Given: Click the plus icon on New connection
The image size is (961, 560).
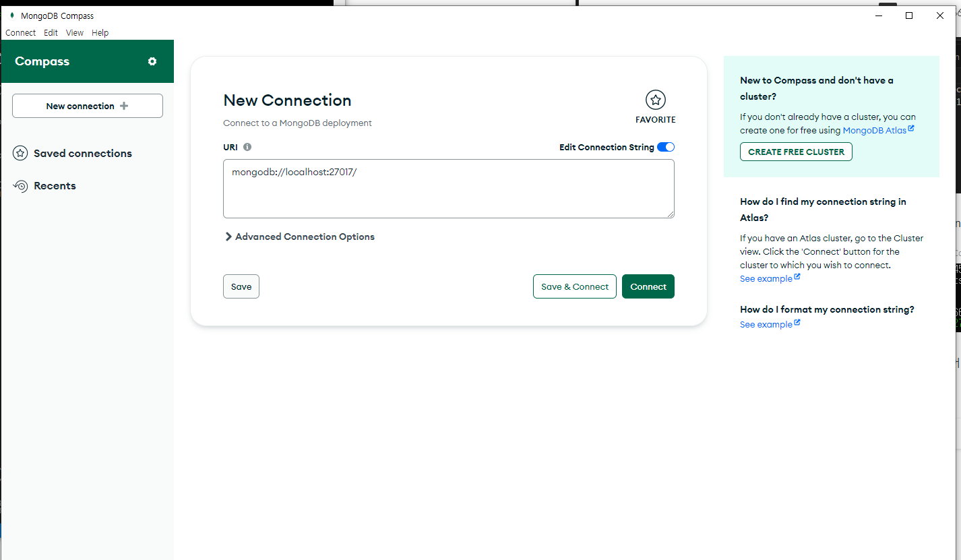Looking at the screenshot, I should coord(123,106).
